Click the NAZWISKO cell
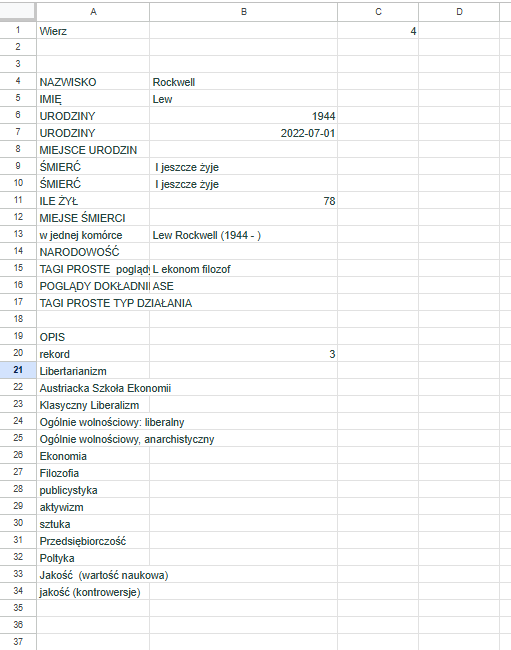 pos(93,82)
